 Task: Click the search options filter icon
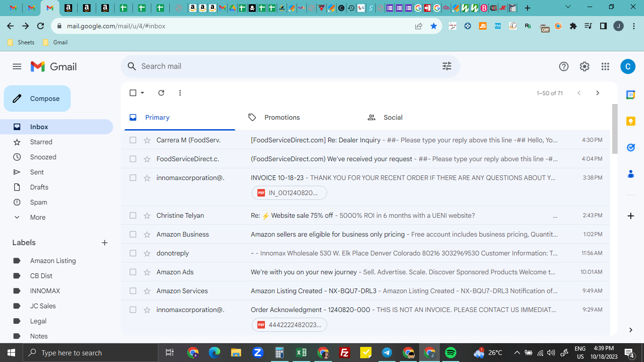point(447,66)
